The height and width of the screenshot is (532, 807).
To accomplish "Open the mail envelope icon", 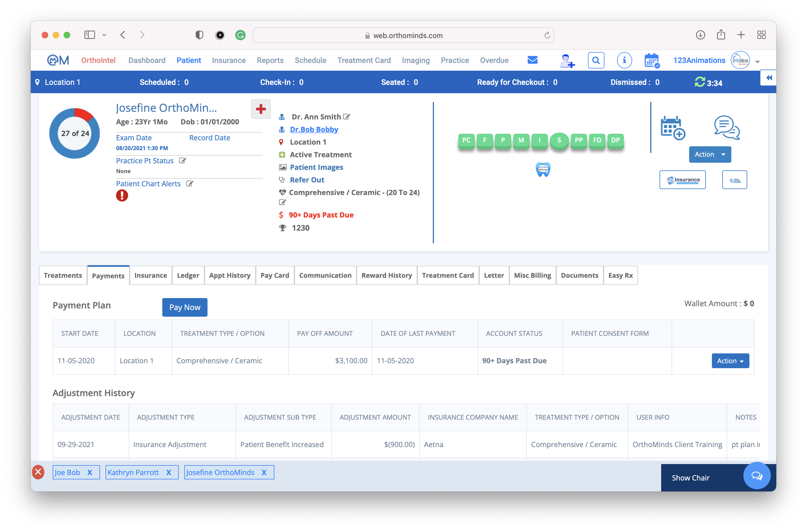I will click(x=533, y=60).
